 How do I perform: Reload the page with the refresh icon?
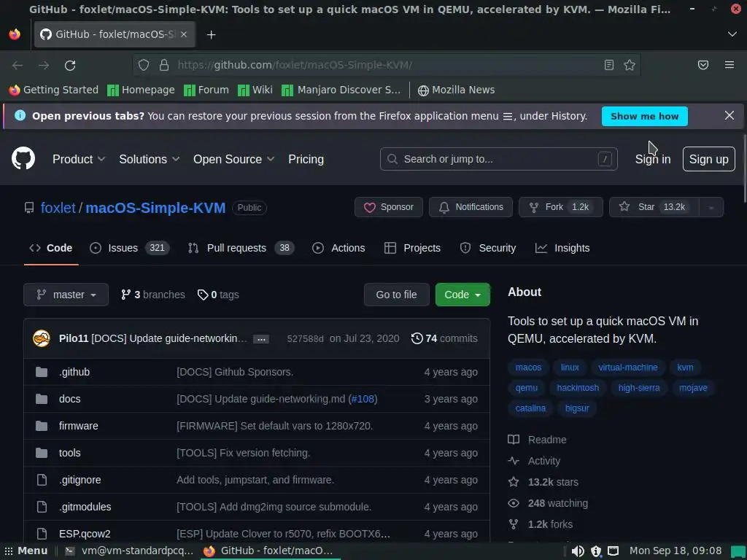[x=70, y=65]
